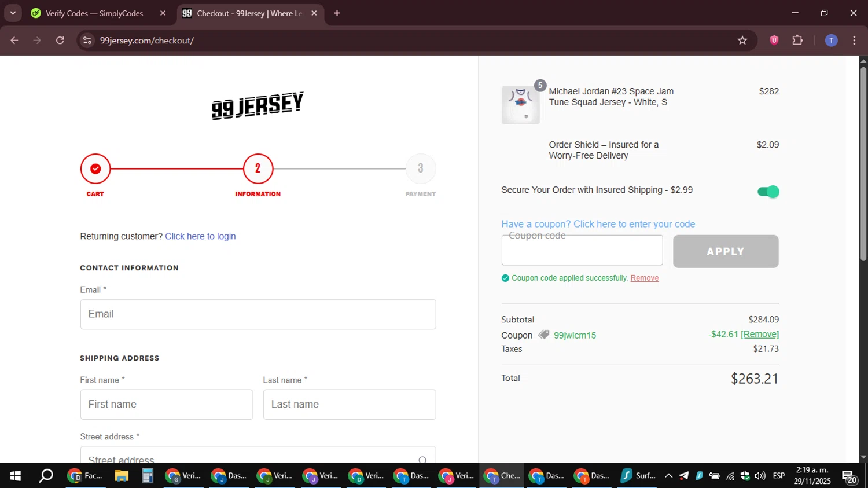Click the page vertical scrollbar
The height and width of the screenshot is (488, 868).
coord(863,165)
